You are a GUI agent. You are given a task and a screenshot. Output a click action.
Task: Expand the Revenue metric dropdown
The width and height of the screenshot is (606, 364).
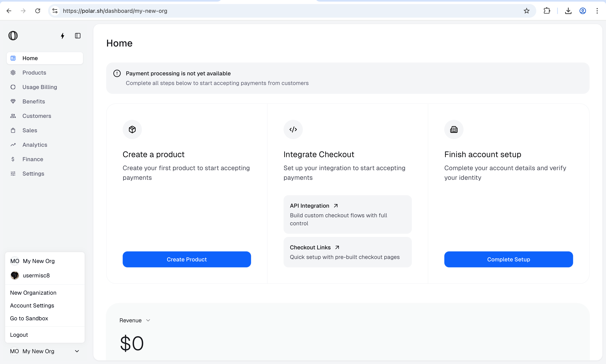pyautogui.click(x=135, y=320)
